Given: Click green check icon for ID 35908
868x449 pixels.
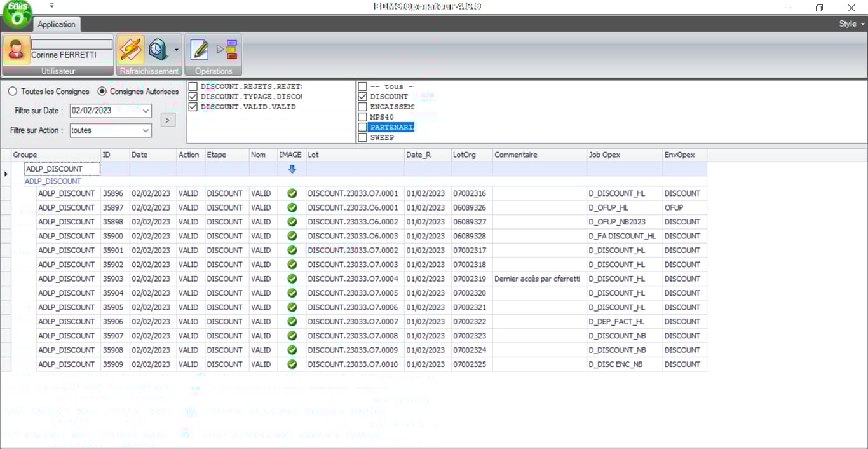Looking at the screenshot, I should (292, 350).
